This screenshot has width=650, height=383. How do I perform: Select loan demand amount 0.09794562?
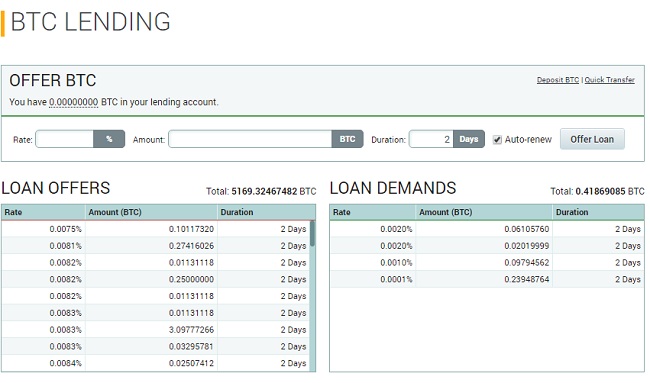click(x=526, y=263)
